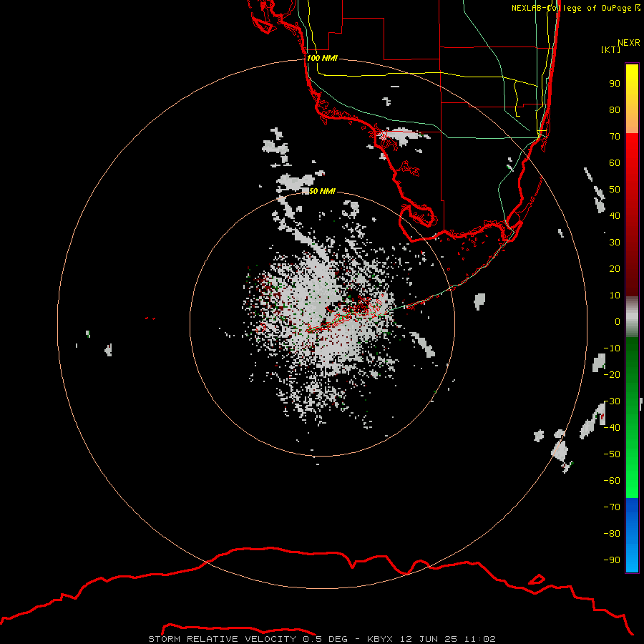Click the -20 value on the velocity scale

(612, 374)
